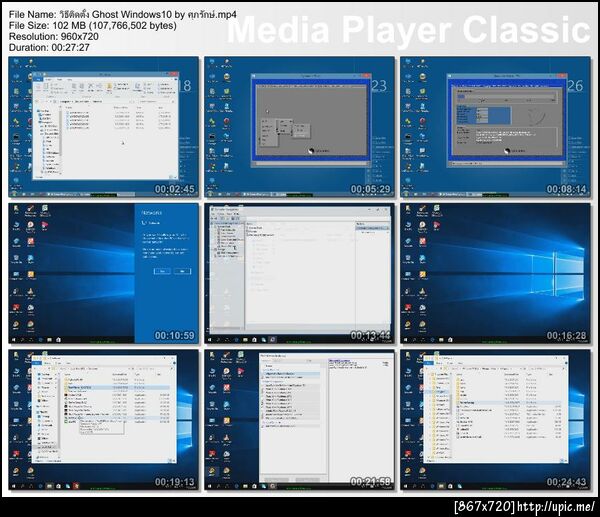Open the thumbnail stamped 00:05:29

pos(300,127)
